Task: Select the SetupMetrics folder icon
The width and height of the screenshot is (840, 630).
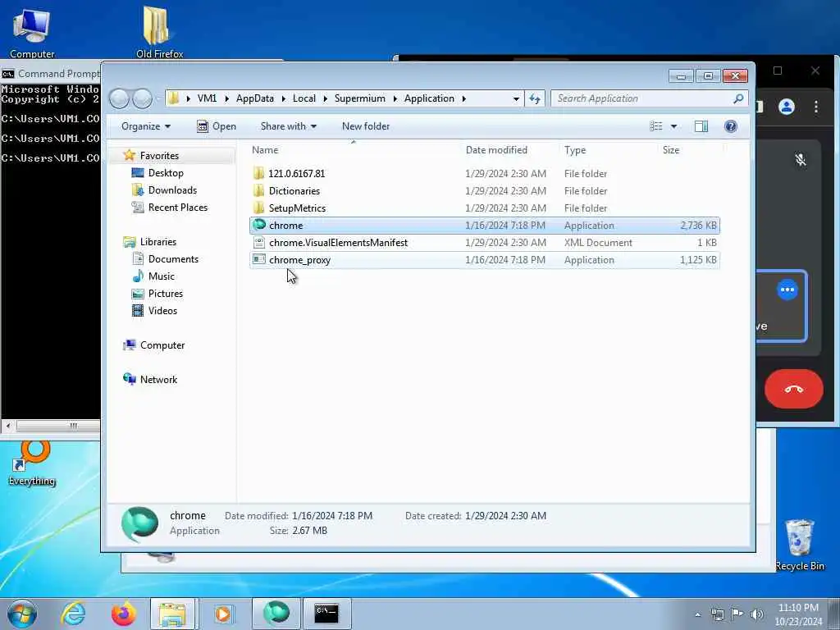Action: coord(259,208)
